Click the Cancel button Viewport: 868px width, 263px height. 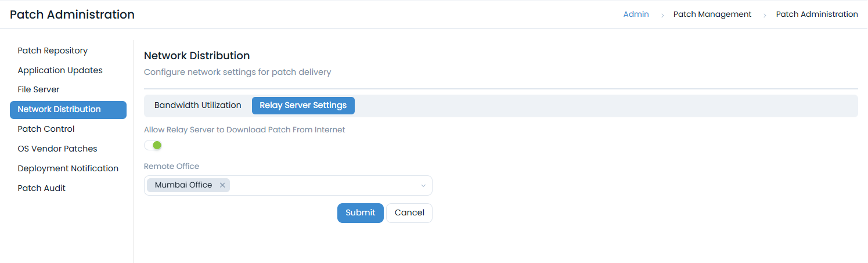coord(409,212)
